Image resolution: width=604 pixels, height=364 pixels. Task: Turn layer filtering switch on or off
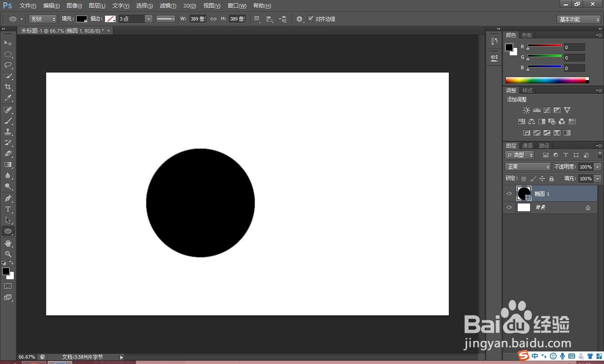pos(600,155)
